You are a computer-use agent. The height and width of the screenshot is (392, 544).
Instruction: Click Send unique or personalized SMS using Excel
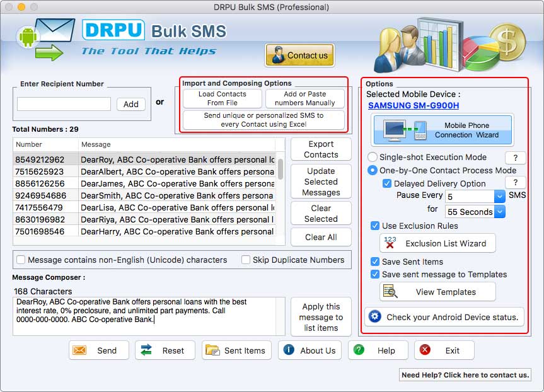tap(263, 120)
